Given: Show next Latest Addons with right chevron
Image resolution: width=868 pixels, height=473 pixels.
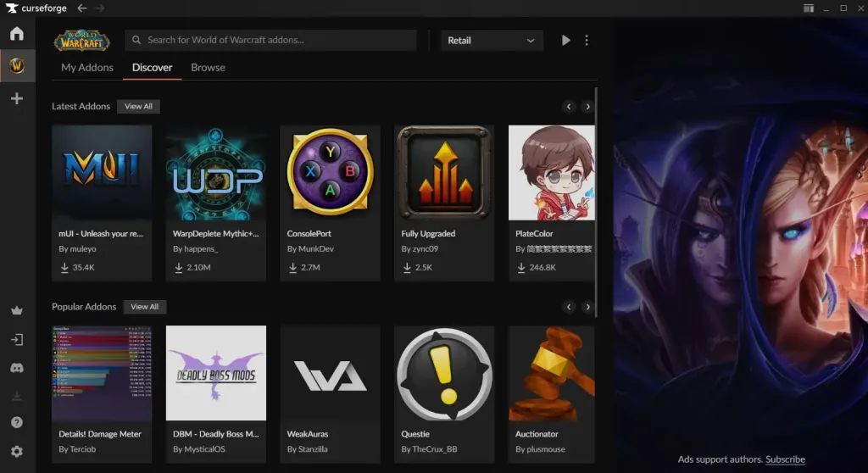Looking at the screenshot, I should 587,106.
